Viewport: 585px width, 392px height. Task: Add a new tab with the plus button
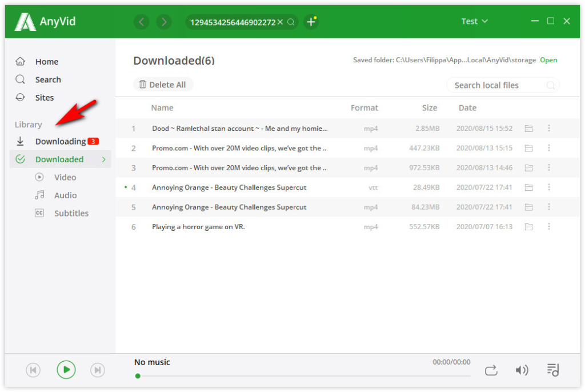(311, 22)
